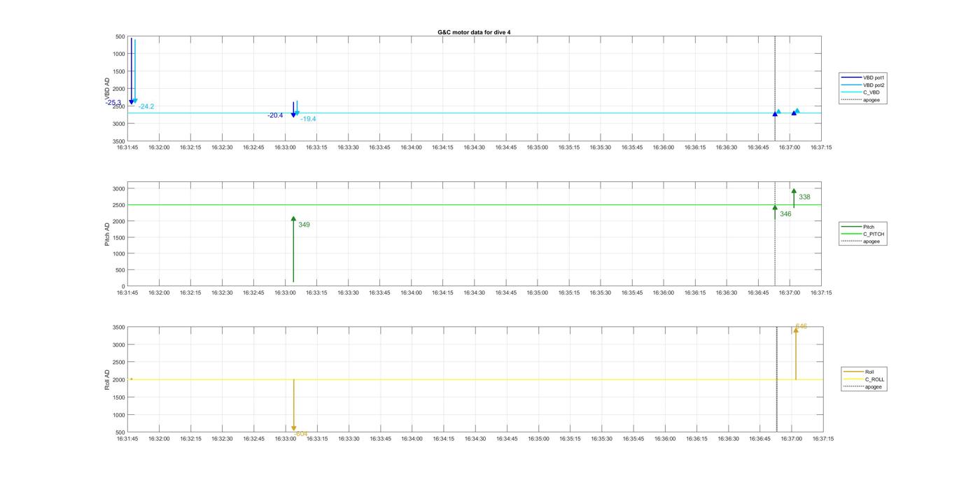Click the pitch arrow head beside label 346
The height and width of the screenshot is (485, 980).
(775, 208)
